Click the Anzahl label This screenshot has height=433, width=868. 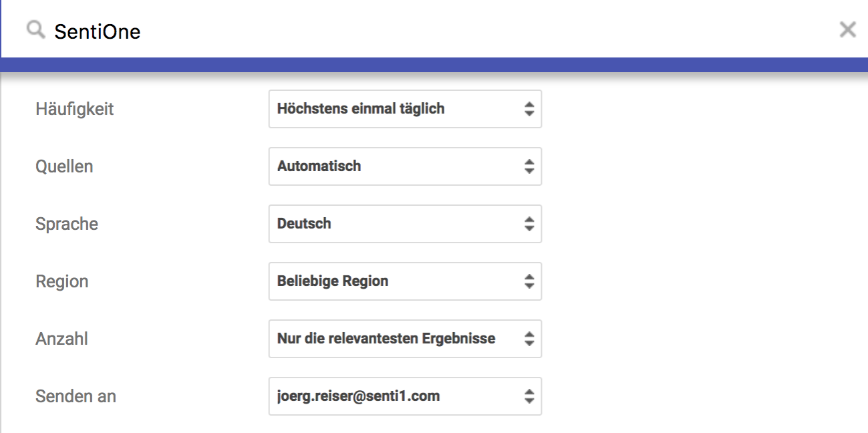[61, 339]
